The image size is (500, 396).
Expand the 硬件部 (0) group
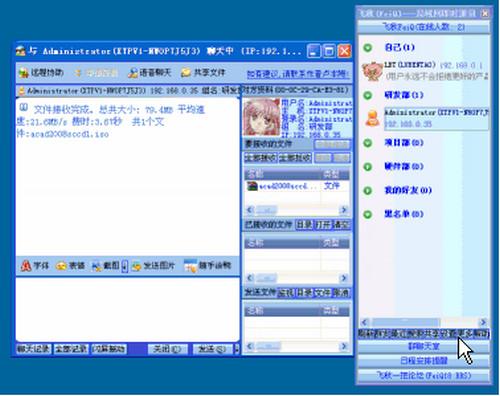point(367,167)
